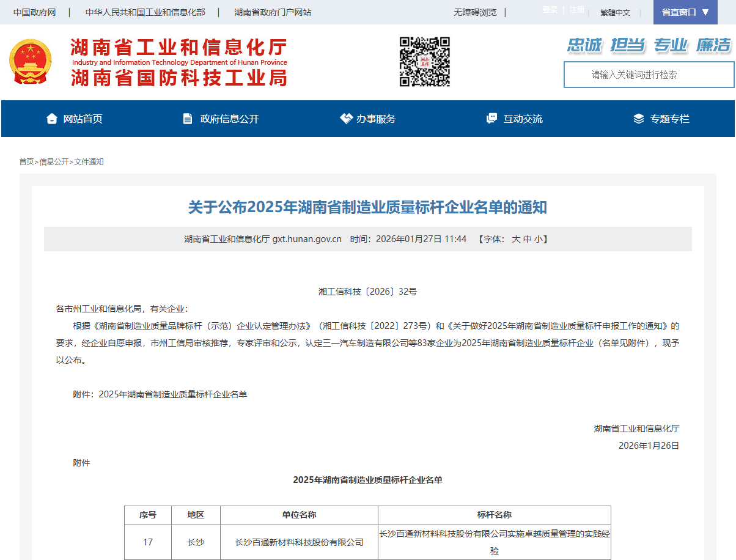The height and width of the screenshot is (560, 736).
Task: Enable 无障碍浏览 accessibility mode
Action: click(475, 12)
